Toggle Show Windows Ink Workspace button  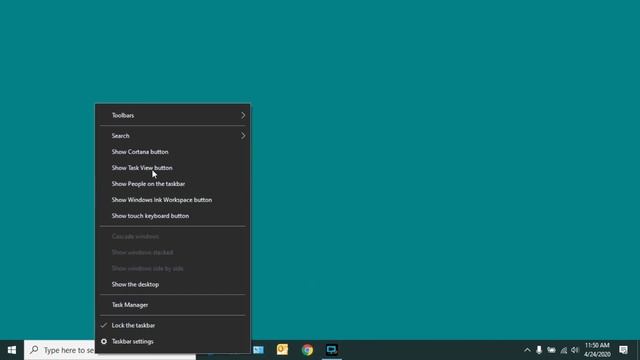click(173, 200)
